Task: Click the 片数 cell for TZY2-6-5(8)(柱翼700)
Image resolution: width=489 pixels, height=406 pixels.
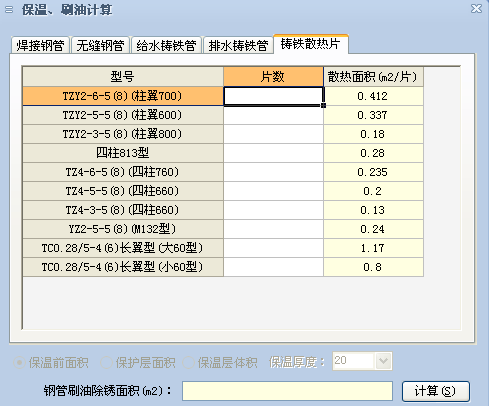Action: [273, 96]
